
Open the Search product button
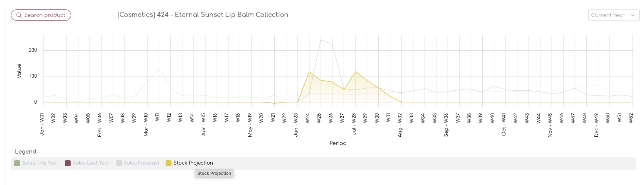tap(41, 15)
